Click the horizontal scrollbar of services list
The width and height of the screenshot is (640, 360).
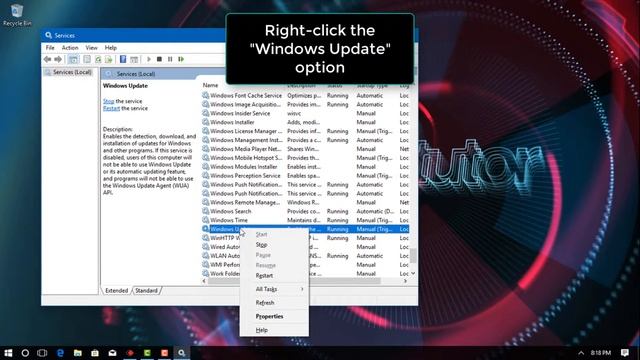pos(294,281)
